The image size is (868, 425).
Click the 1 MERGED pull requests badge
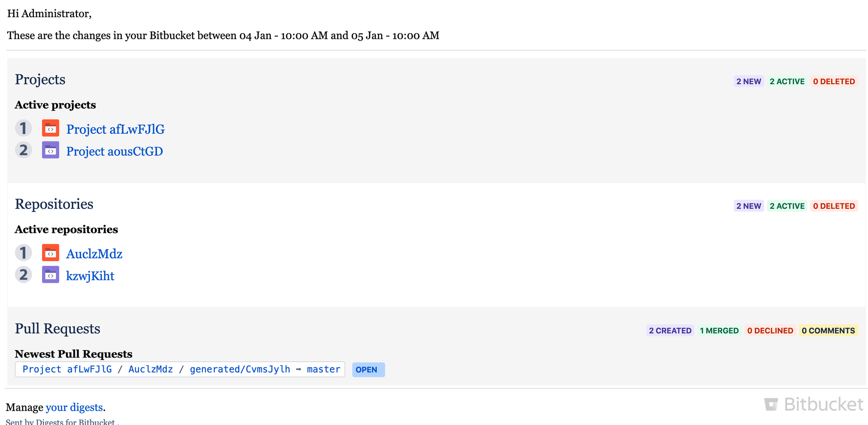(x=719, y=331)
